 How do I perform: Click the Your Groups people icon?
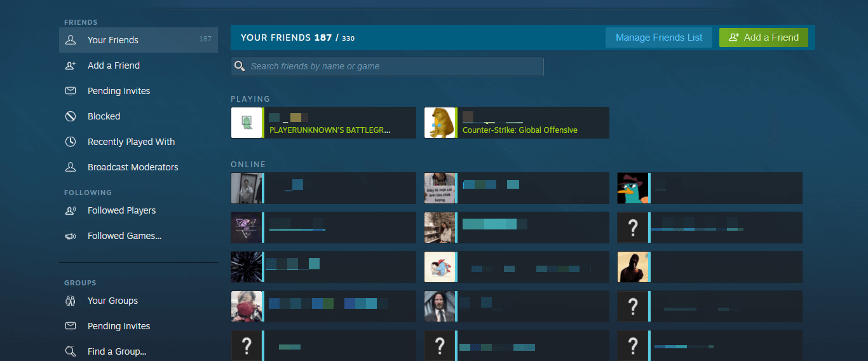pos(71,301)
